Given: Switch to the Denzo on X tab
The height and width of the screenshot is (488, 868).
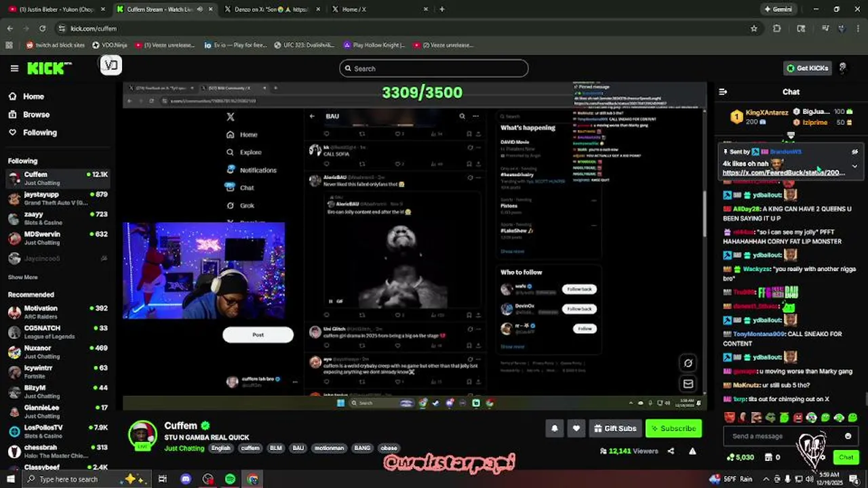Looking at the screenshot, I should (271, 9).
